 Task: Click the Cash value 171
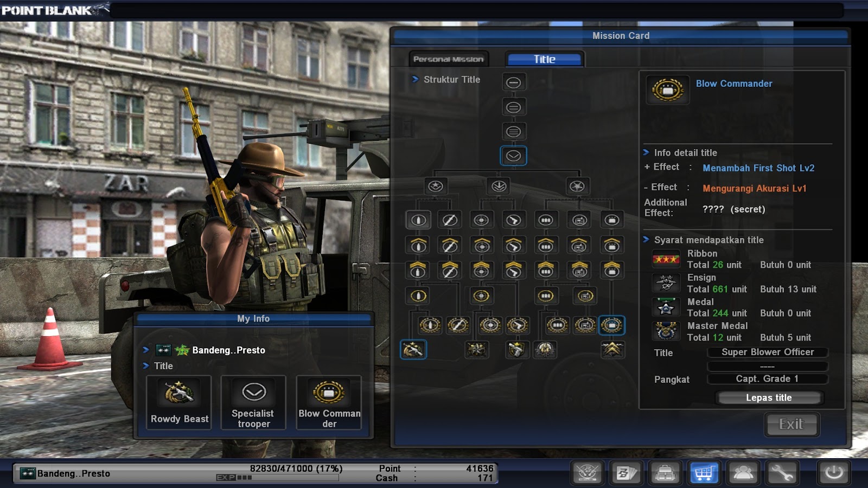coord(485,478)
